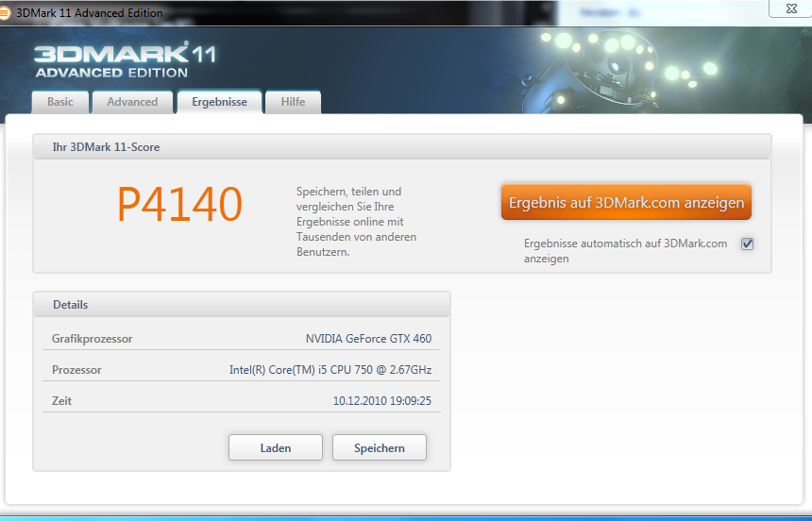
Task: Click the NVIDIA GeForce GTX 460 value
Action: 368,339
